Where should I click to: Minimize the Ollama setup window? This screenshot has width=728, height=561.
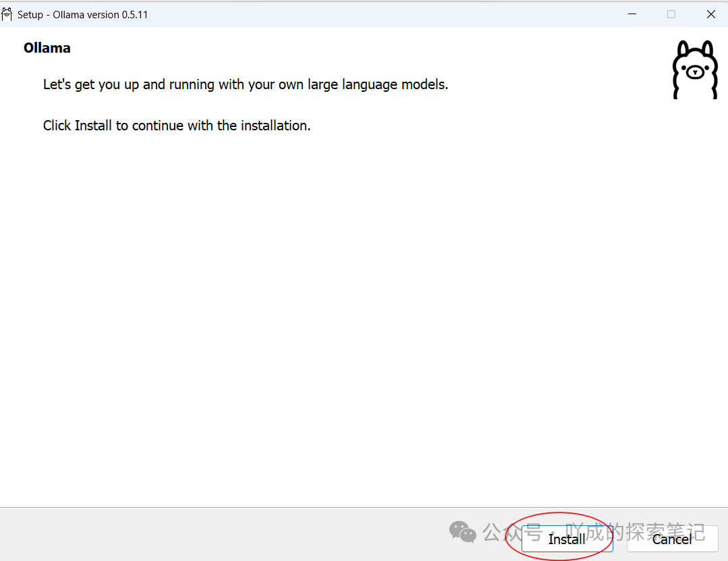tap(632, 14)
